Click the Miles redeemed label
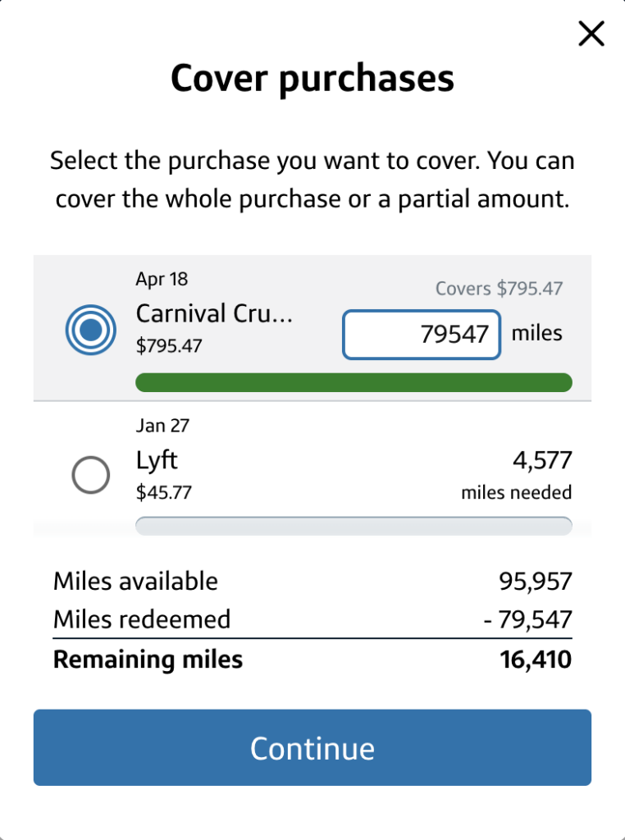The width and height of the screenshot is (625, 840). coord(142,619)
